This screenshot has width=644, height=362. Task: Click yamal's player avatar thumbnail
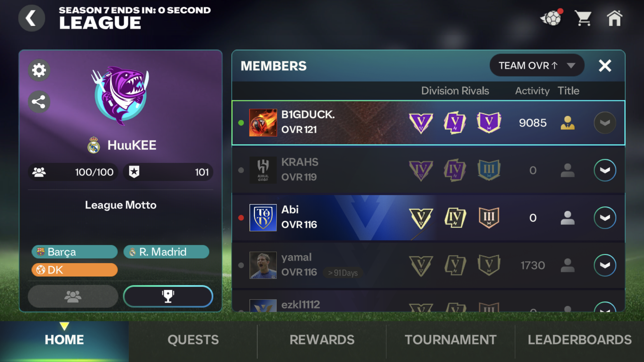click(x=263, y=265)
